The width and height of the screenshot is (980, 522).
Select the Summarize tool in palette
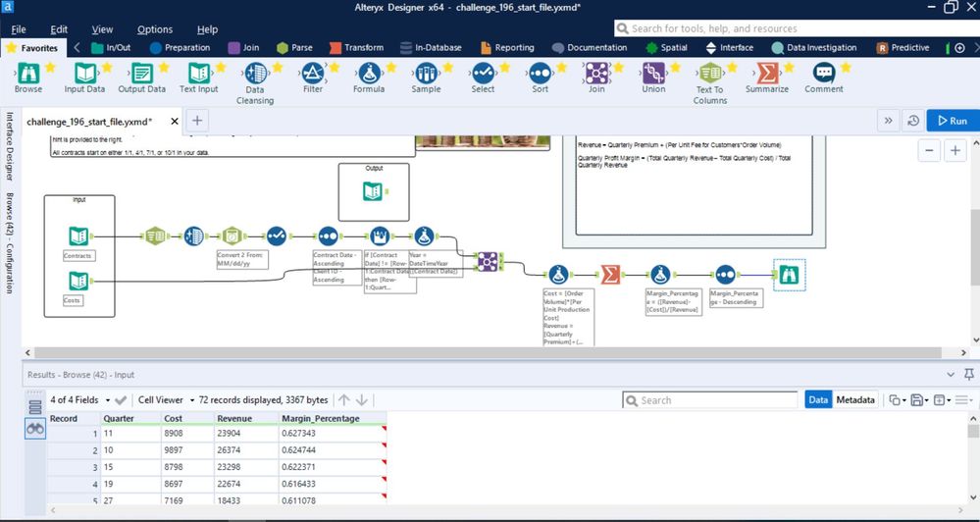pyautogui.click(x=767, y=74)
